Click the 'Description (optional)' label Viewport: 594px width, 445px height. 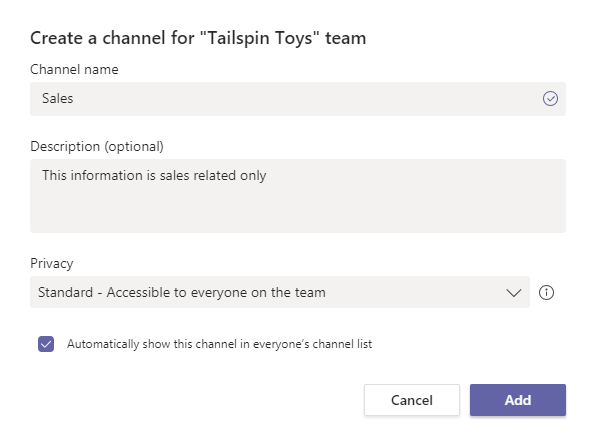97,147
